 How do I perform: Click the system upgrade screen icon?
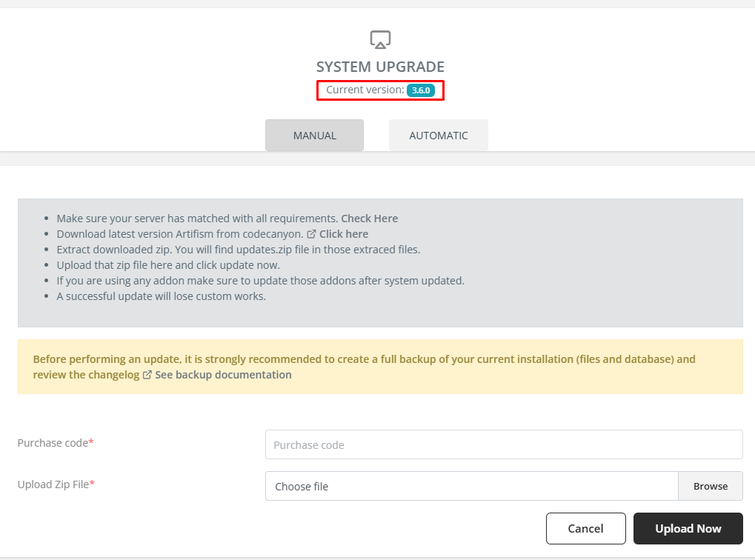point(380,40)
